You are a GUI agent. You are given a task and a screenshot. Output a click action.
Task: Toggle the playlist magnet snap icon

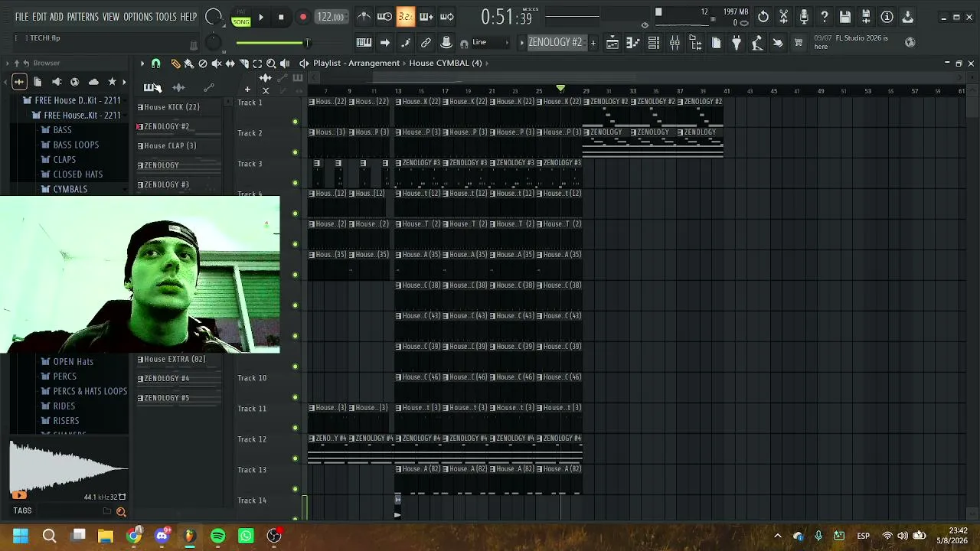[x=156, y=64]
